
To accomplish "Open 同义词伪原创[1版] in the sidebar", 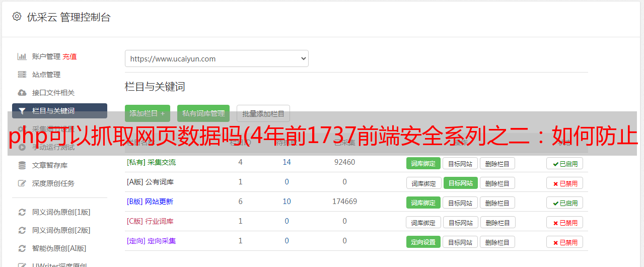I will (x=61, y=212).
